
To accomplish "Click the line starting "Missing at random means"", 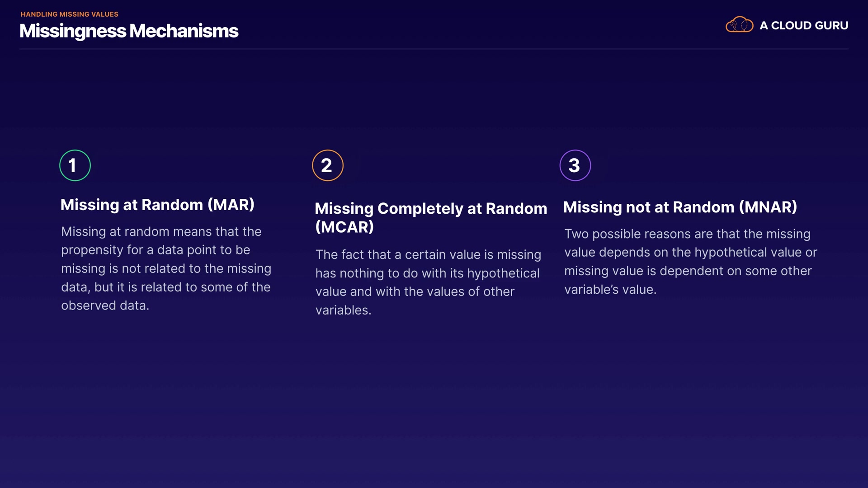I will click(161, 231).
